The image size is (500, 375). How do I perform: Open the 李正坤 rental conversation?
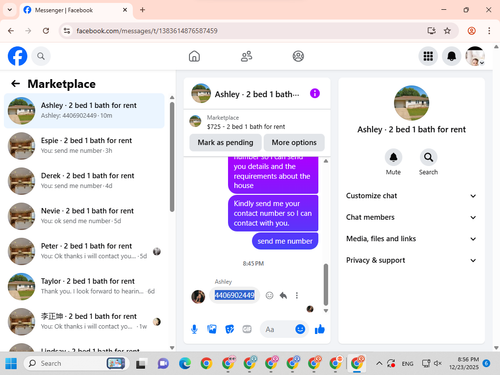coord(84,321)
